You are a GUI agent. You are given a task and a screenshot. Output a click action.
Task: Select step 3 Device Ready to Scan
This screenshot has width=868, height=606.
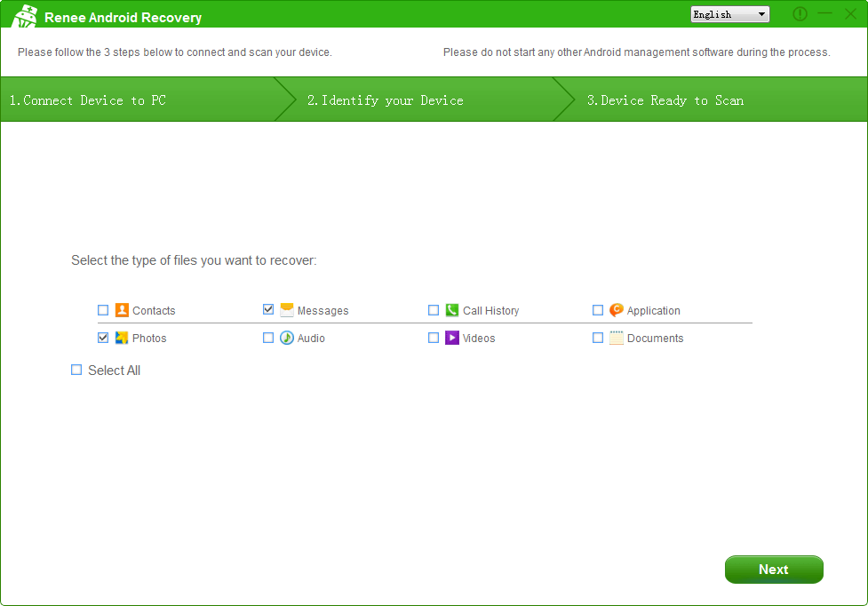click(x=665, y=100)
